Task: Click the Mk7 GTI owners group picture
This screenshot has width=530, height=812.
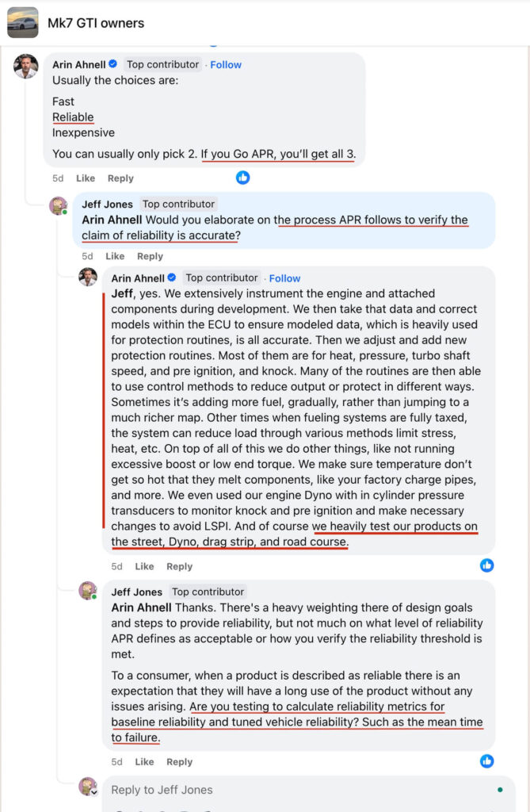Action: pyautogui.click(x=23, y=23)
